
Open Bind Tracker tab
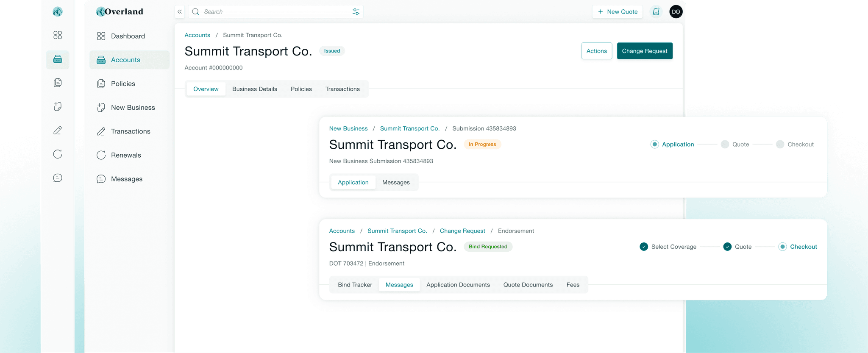point(355,285)
